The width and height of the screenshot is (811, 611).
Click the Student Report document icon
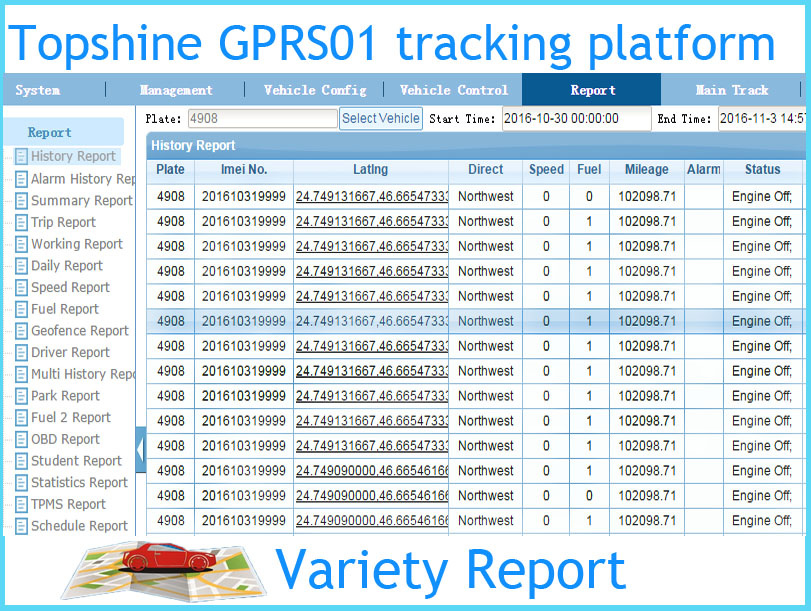point(21,461)
